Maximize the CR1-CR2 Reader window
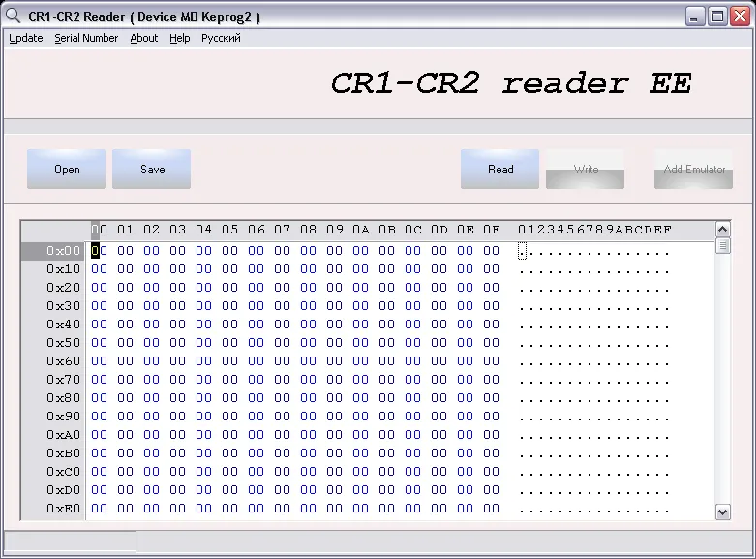Screen dimensions: 756x559 [717, 16]
